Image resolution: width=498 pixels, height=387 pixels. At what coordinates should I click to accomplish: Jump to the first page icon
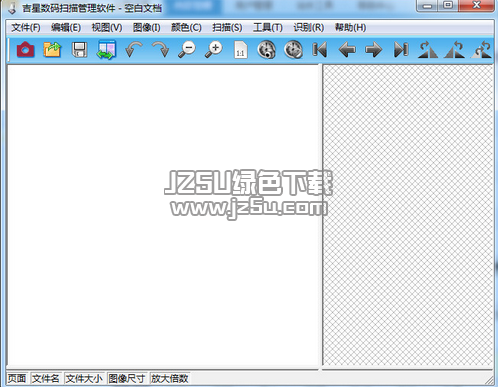(x=320, y=50)
